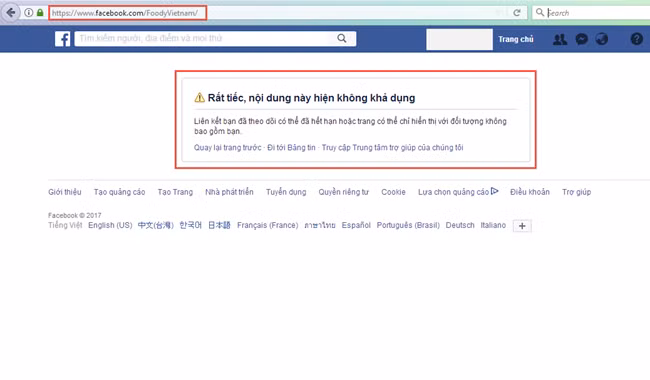Click 'Quay lại trang trước' link
Image resolution: width=650 pixels, height=380 pixels.
tap(228, 148)
